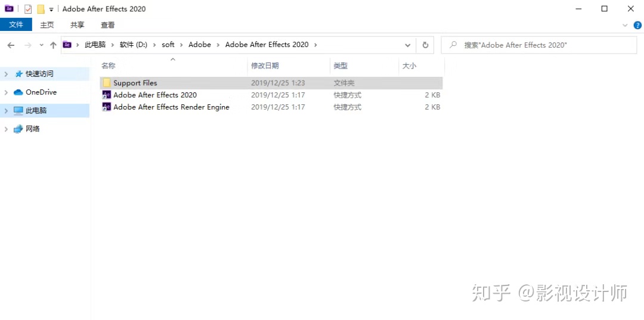Select Adobe After Effects Render Engine shortcut name
The height and width of the screenshot is (320, 644).
[171, 107]
